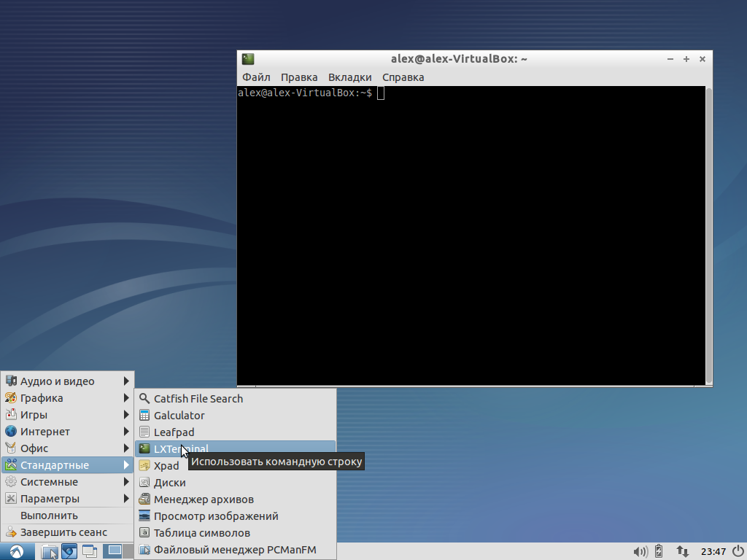Viewport: 747px width, 560px height.
Task: Launch file manager from the taskbar
Action: 50,551
